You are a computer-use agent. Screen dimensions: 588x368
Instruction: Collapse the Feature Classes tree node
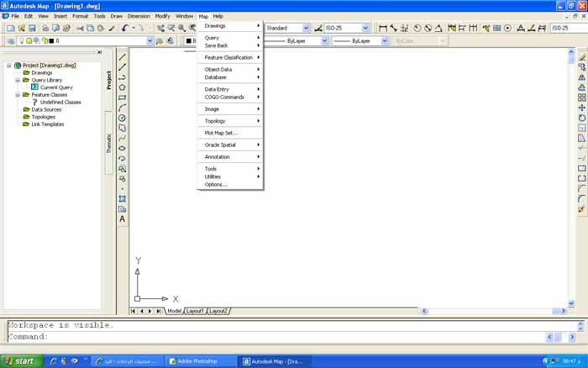pyautogui.click(x=18, y=95)
